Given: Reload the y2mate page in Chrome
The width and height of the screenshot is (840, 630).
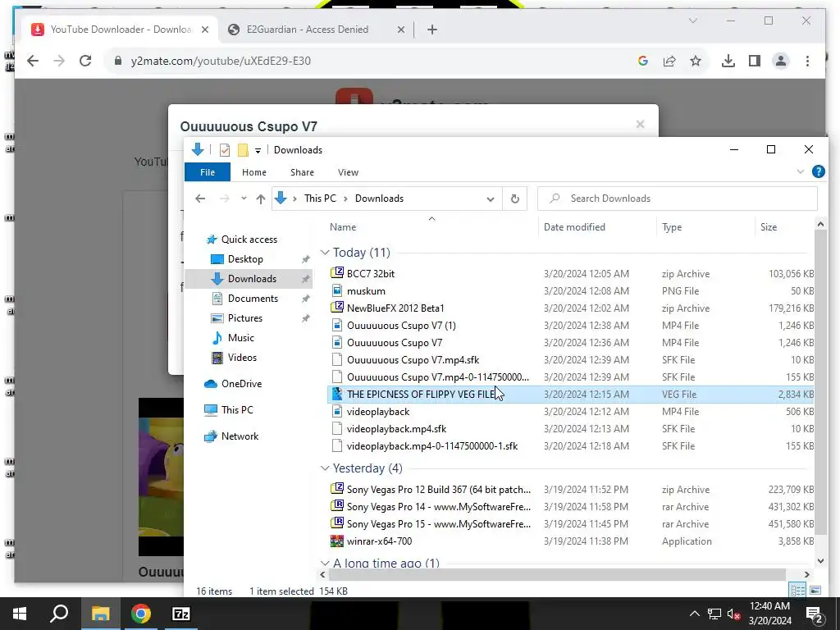Looking at the screenshot, I should 85,61.
